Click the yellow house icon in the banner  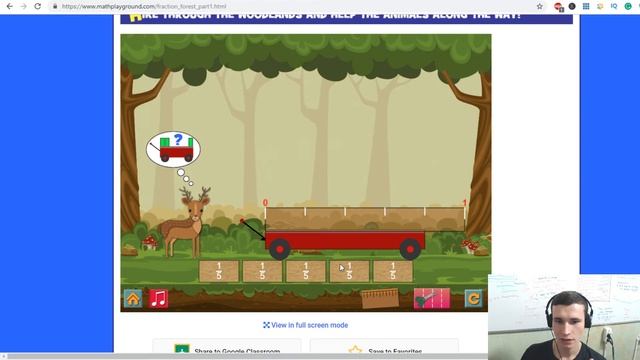click(x=136, y=17)
